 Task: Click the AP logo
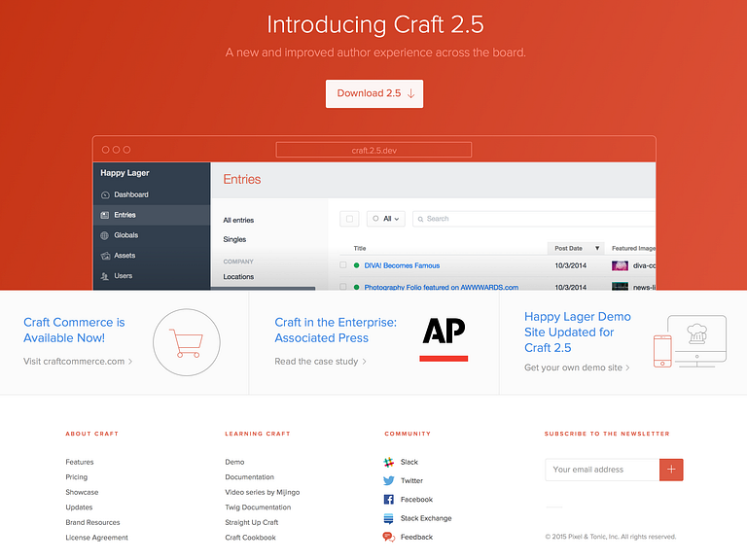pos(444,339)
